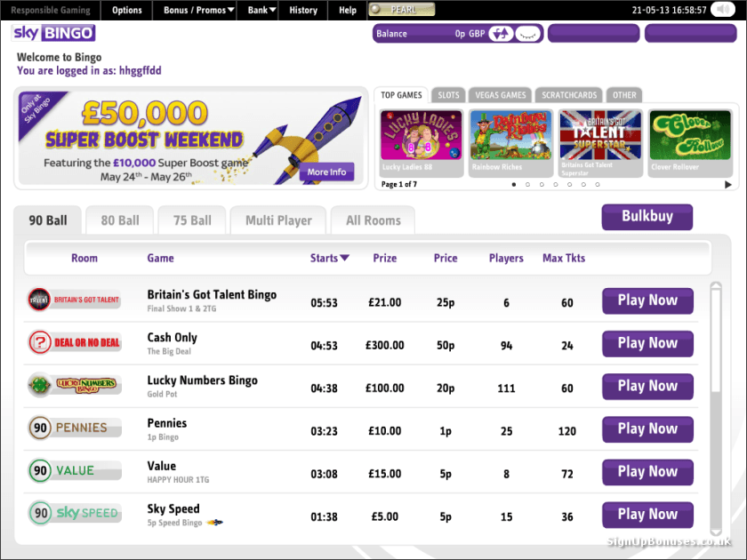This screenshot has height=560, width=747.
Task: Open the 90 Sky Speed room logo
Action: [75, 514]
